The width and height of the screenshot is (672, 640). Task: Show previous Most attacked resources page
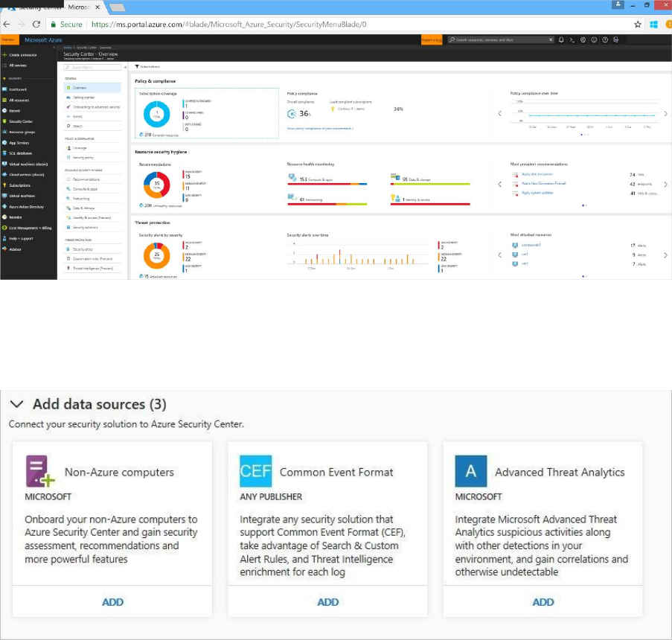(499, 255)
